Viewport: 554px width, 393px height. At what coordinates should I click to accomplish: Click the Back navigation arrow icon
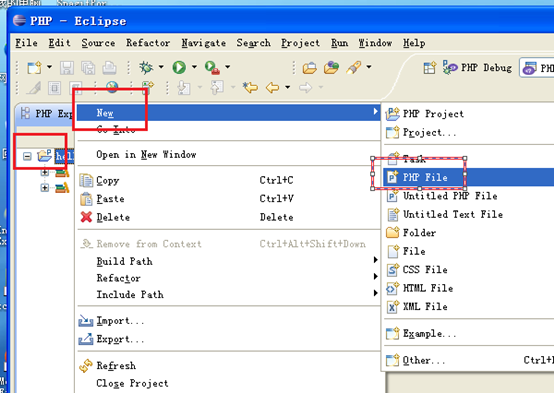tap(272, 88)
